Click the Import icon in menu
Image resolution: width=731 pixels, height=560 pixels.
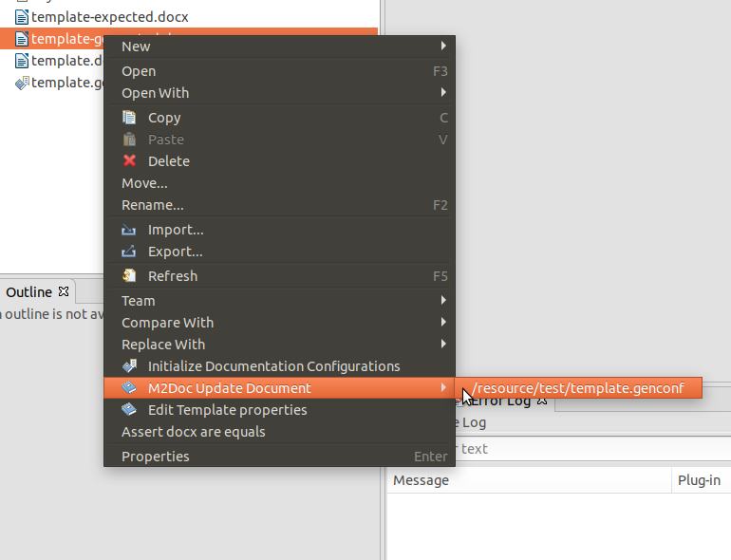click(x=129, y=230)
